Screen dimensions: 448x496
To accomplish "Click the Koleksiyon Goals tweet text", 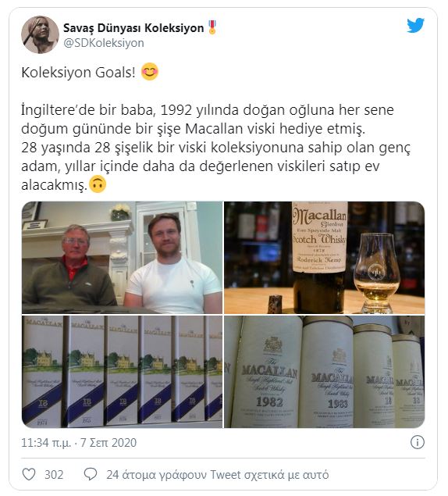I will point(78,72).
